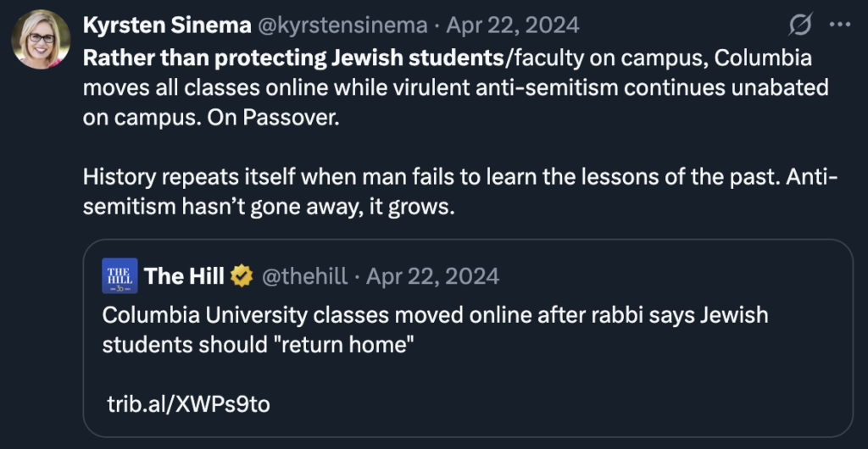
Task: Click the 'History repeats itself' paragraph
Action: tap(458, 178)
